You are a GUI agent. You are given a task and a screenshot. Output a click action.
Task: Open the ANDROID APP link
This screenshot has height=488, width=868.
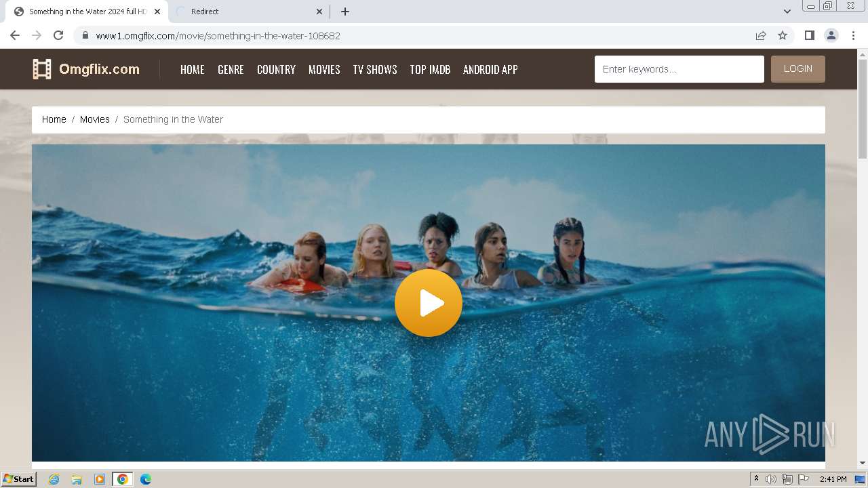click(x=490, y=69)
